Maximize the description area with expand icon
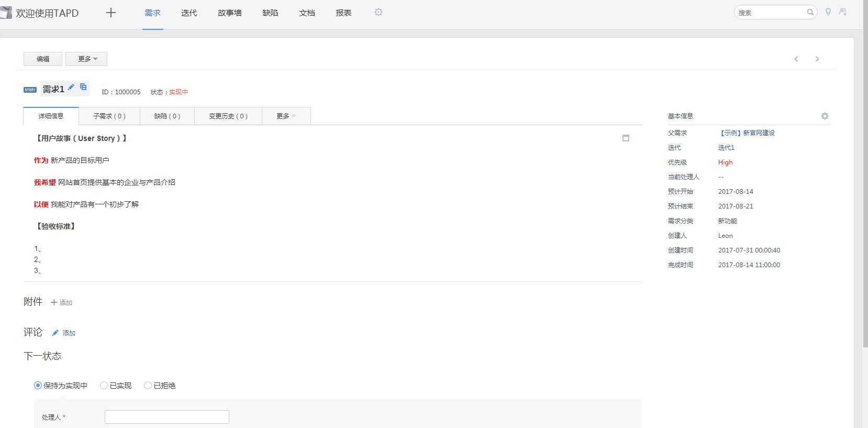 tap(626, 138)
